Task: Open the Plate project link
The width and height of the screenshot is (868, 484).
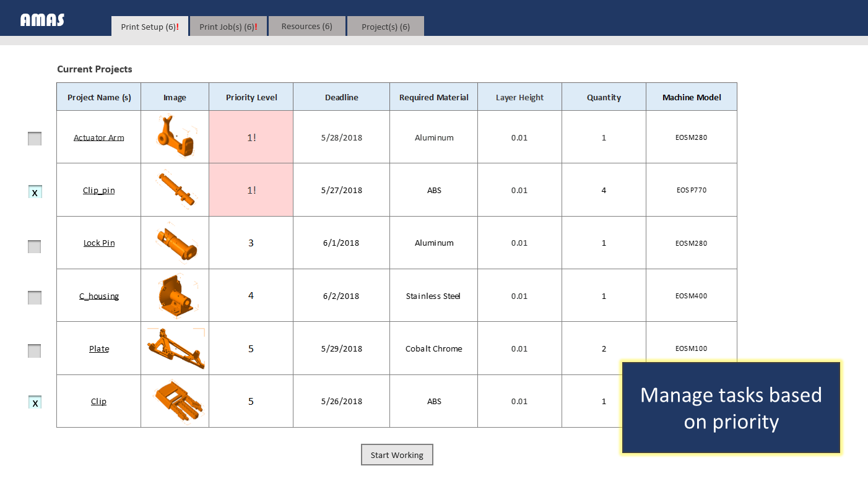Action: [x=98, y=348]
